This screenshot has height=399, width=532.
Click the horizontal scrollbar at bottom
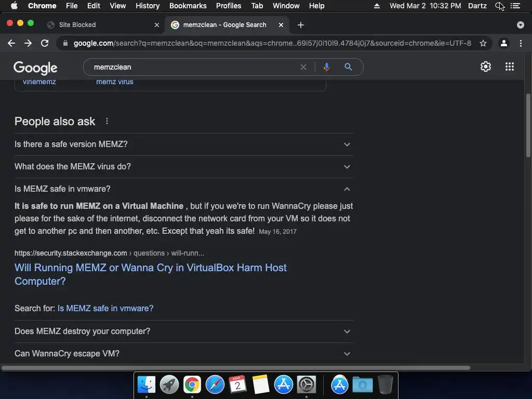pos(236,368)
